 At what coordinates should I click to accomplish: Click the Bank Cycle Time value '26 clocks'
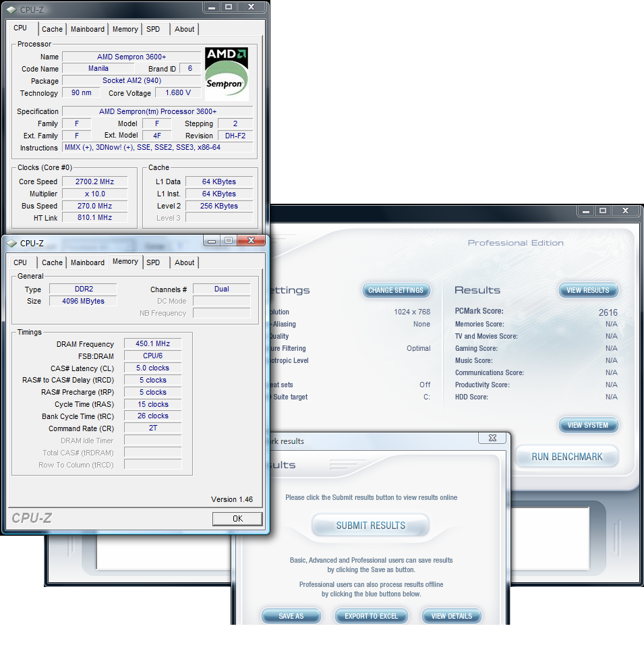(152, 416)
